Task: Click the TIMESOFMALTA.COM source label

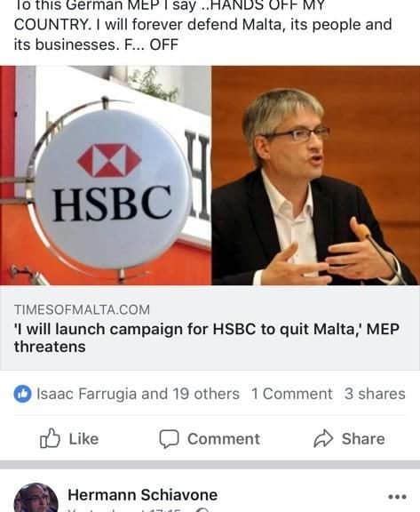Action: click(x=82, y=309)
